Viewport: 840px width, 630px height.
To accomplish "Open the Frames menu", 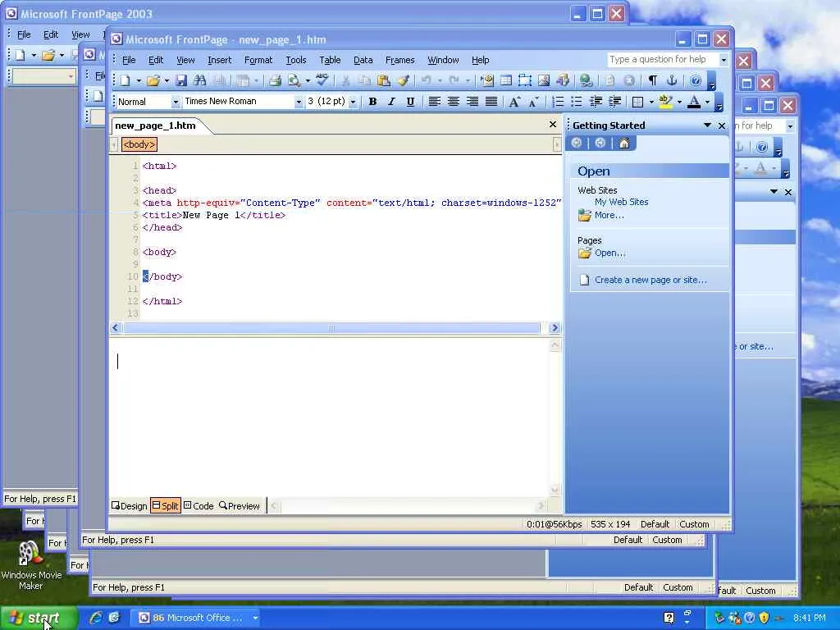I will pyautogui.click(x=399, y=60).
